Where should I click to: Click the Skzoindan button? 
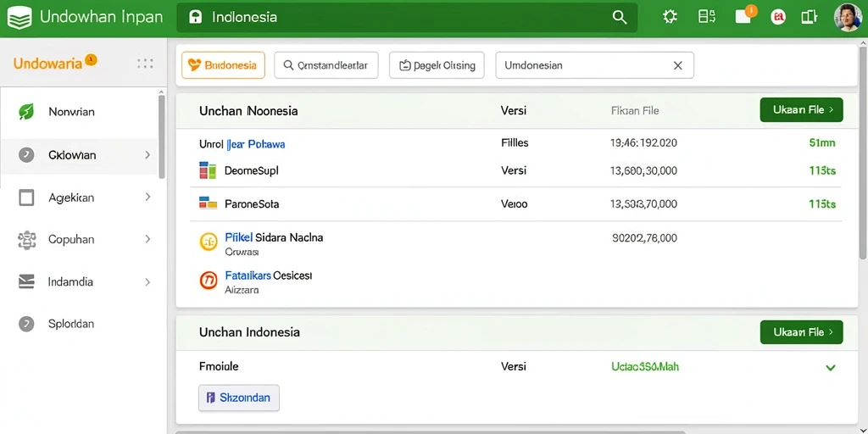coord(238,398)
